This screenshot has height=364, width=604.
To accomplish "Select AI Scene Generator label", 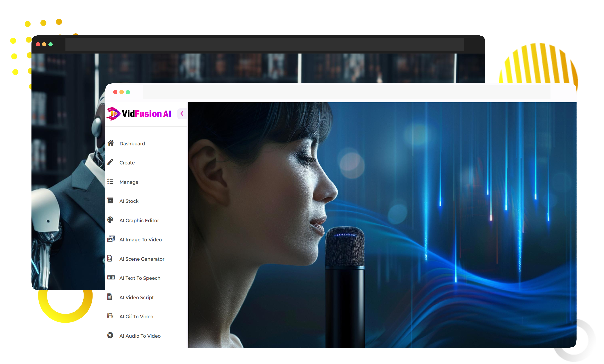I will pos(142,259).
